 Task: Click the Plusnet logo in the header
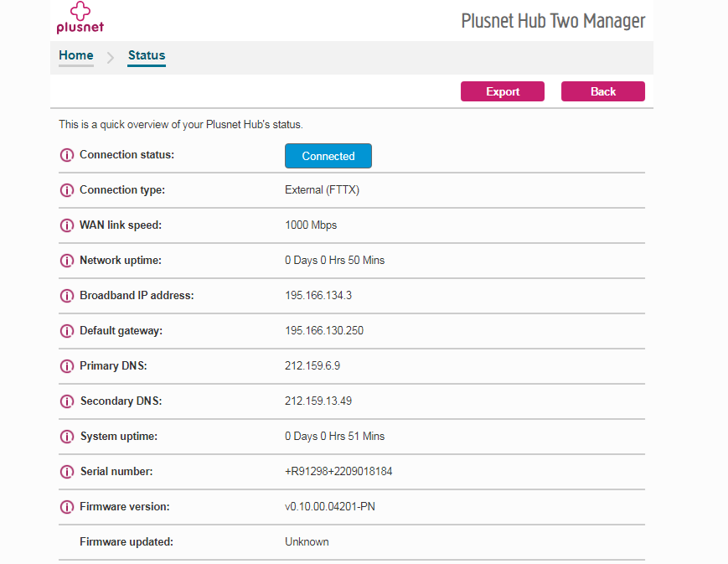tap(80, 18)
